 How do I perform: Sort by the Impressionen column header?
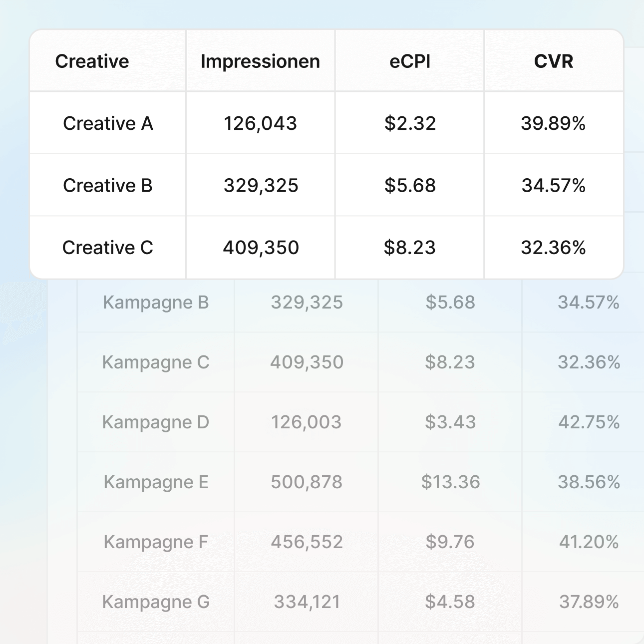pos(260,61)
